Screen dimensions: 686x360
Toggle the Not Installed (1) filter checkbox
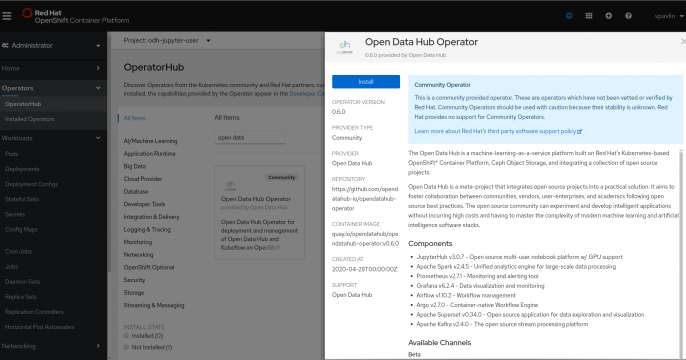pos(126,347)
